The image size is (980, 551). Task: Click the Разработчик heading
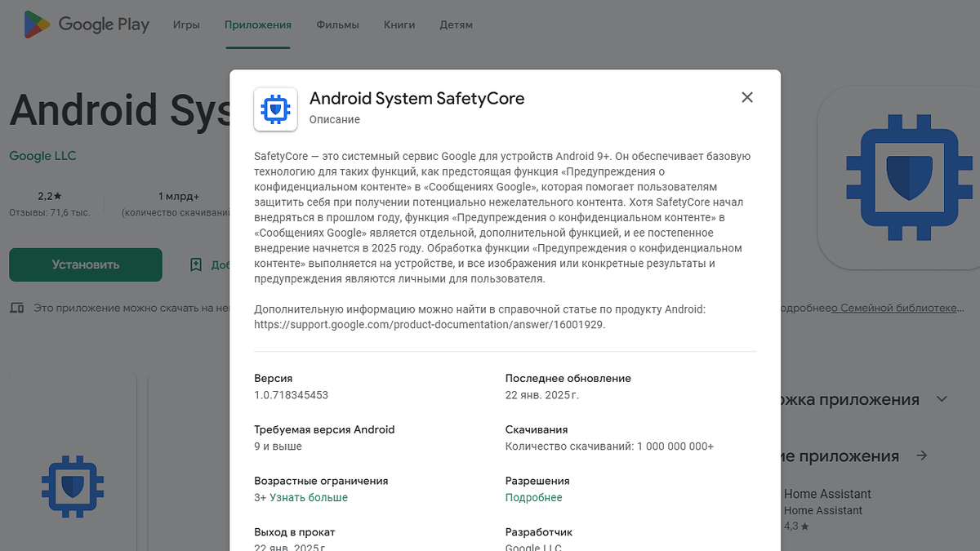point(539,532)
